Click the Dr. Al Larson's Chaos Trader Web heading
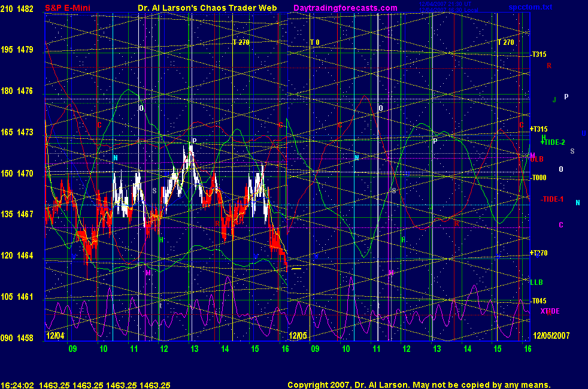 pos(207,8)
